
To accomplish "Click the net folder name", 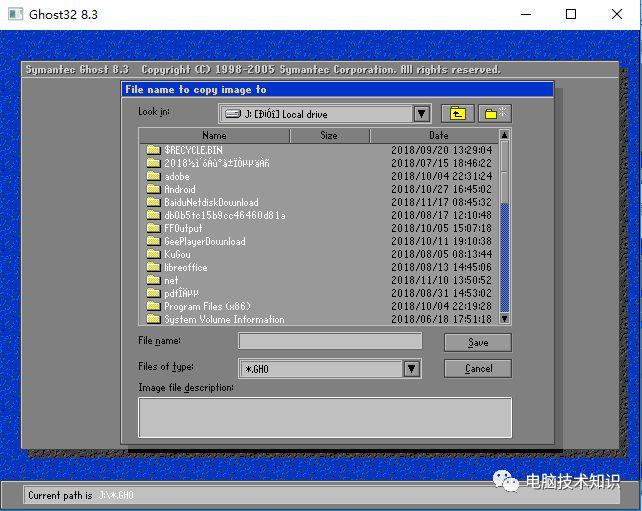I will tap(171, 280).
